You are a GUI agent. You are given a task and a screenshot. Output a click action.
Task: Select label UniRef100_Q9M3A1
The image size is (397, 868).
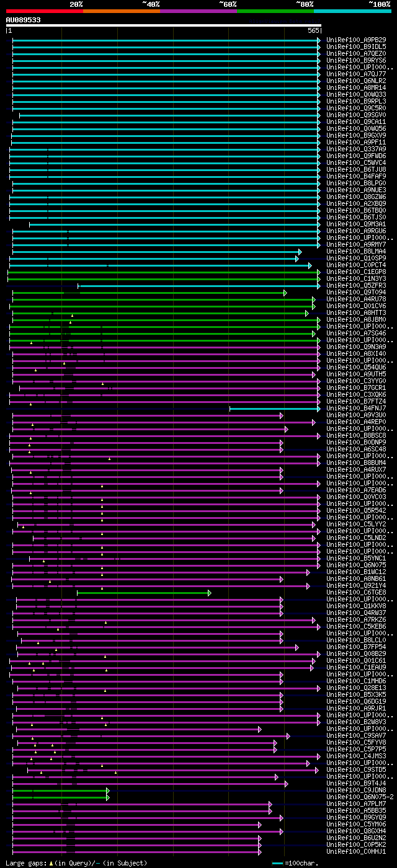(356, 224)
